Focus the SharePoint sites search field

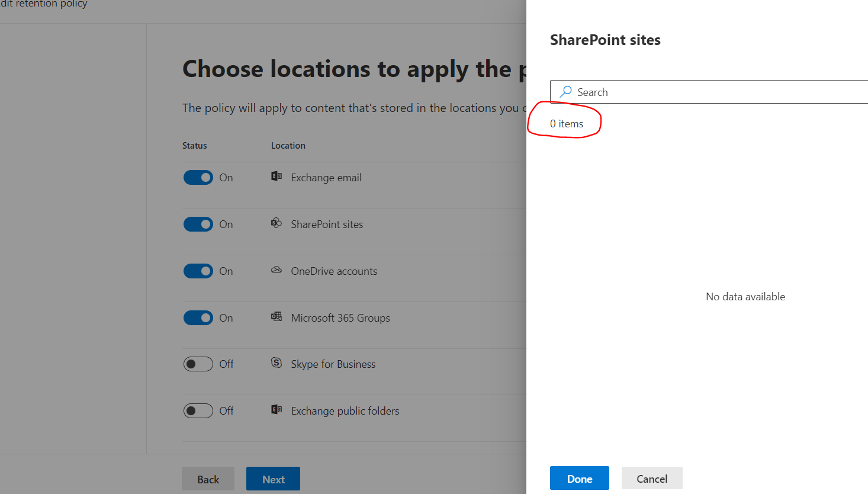tap(709, 92)
